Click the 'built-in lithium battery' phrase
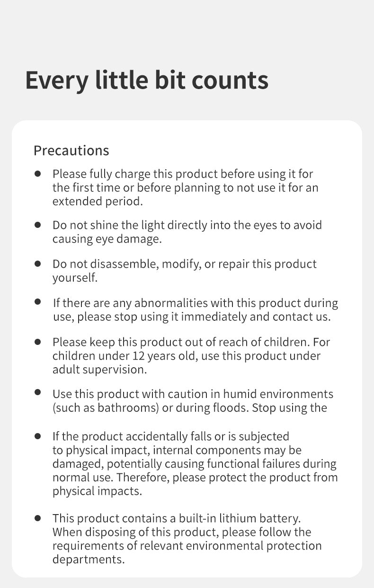374x588 pixels. click(x=239, y=518)
